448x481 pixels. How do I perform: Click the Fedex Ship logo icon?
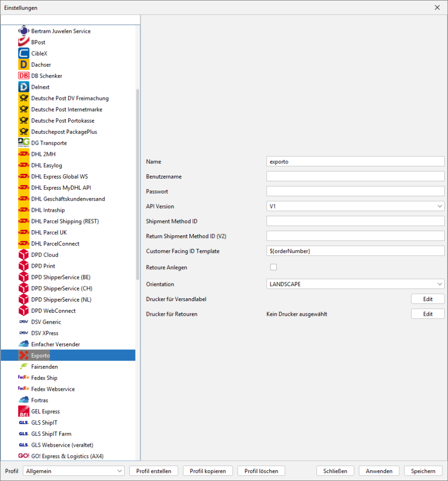[x=24, y=378]
